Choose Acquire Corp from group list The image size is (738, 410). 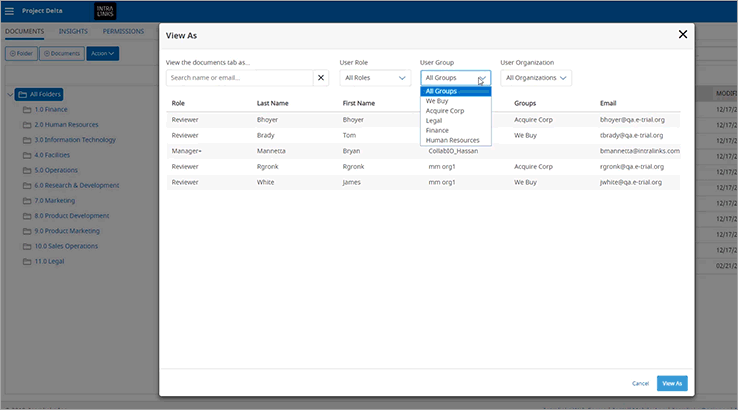(444, 111)
